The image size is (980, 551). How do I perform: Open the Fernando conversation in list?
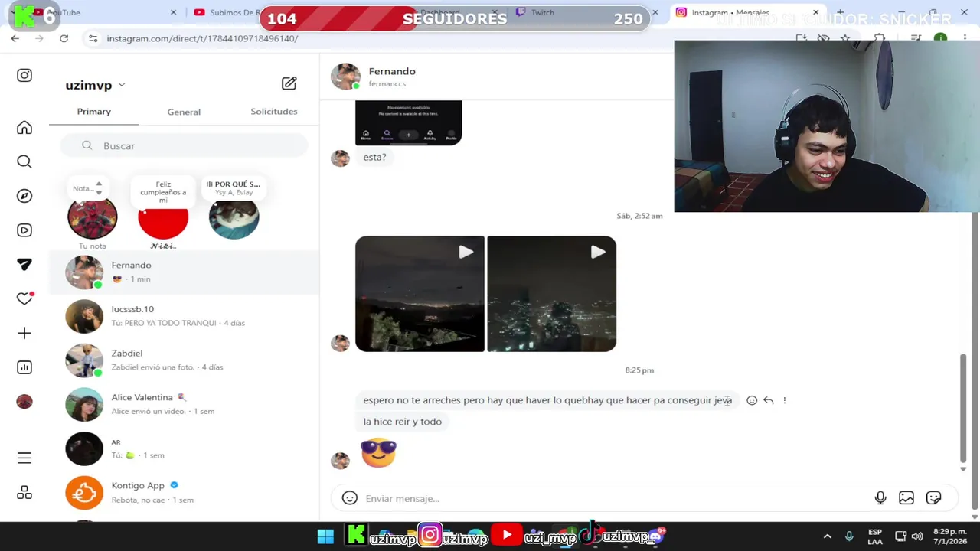(184, 272)
